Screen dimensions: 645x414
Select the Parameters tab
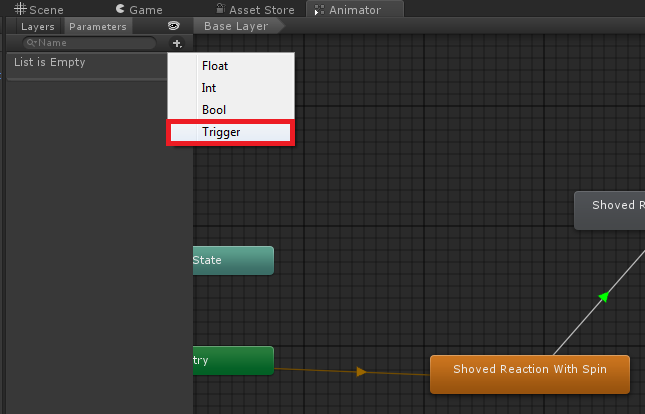98,26
